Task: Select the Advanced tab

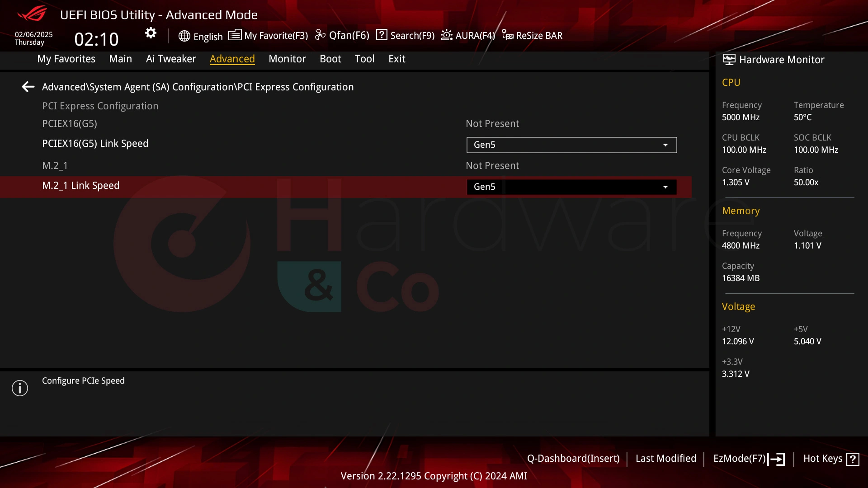Action: (232, 59)
